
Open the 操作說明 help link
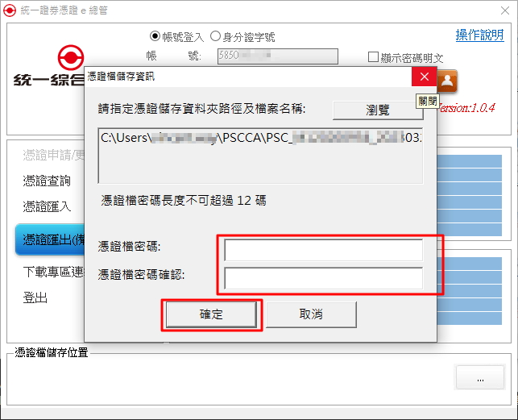[479, 35]
